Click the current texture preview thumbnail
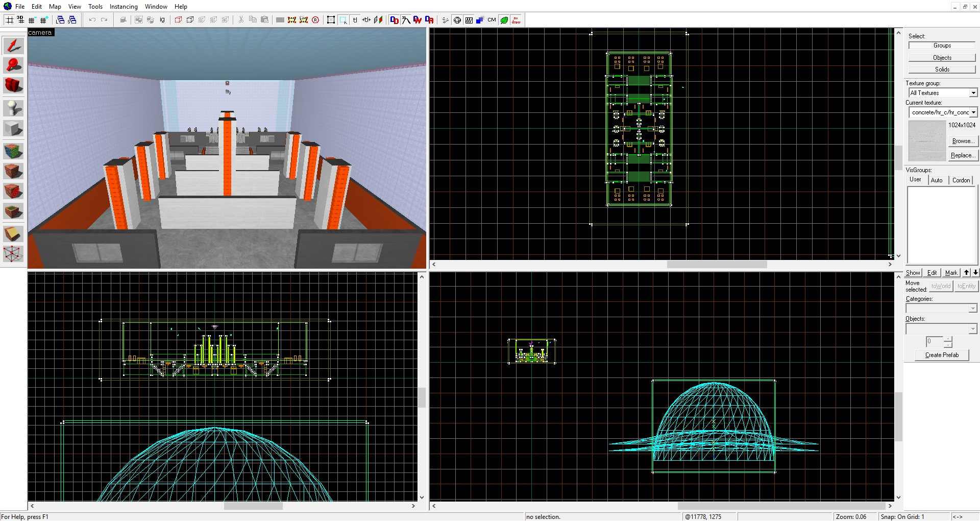Image resolution: width=980 pixels, height=521 pixels. tap(927, 141)
